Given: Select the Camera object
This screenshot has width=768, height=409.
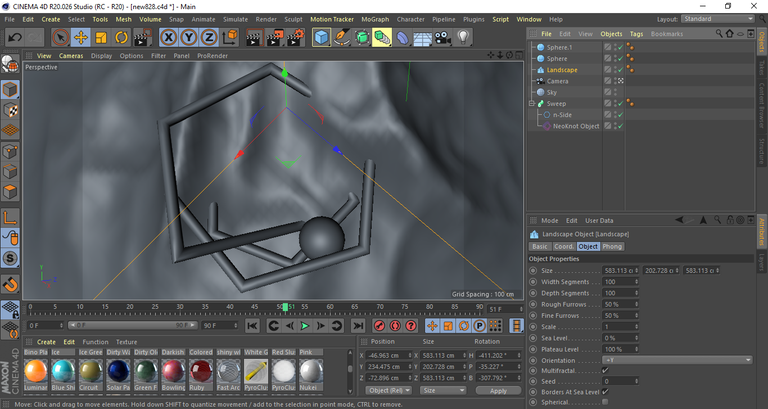Looking at the screenshot, I should 557,81.
